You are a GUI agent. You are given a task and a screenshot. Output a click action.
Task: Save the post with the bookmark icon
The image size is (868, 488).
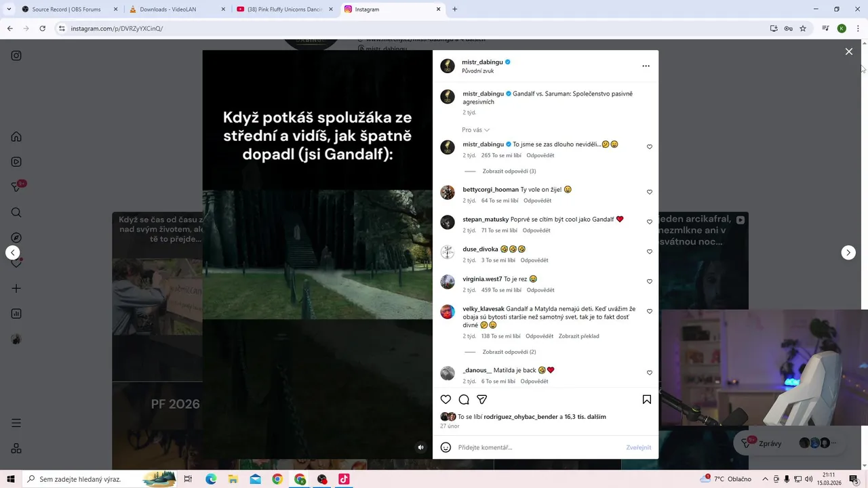647,399
